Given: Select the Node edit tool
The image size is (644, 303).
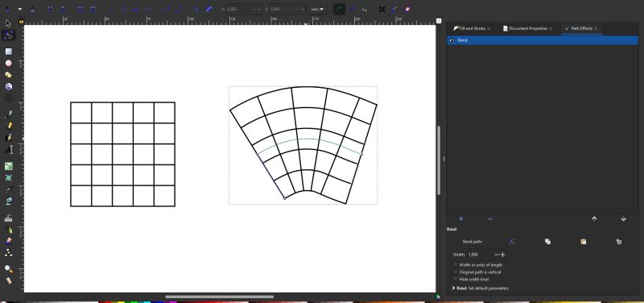Looking at the screenshot, I should click(x=8, y=35).
